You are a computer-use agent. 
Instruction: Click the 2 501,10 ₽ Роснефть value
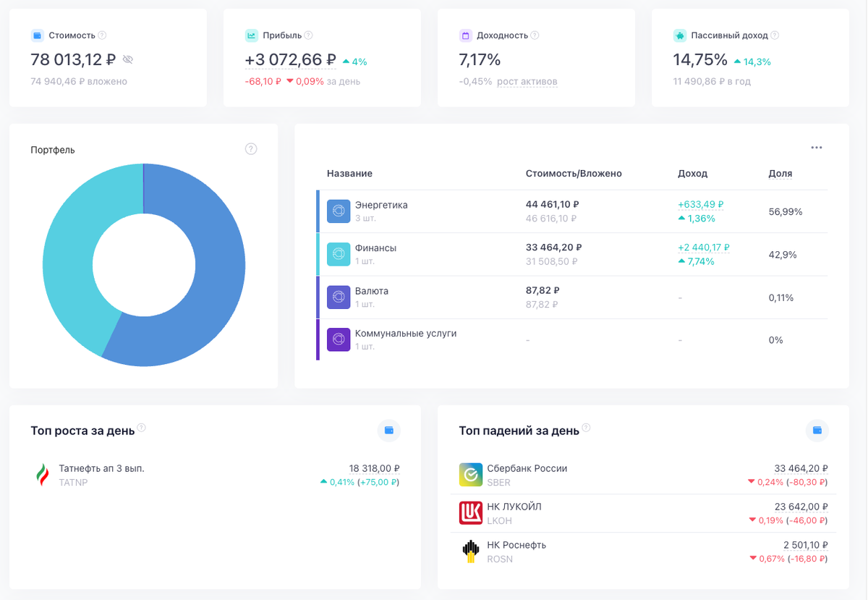(806, 545)
